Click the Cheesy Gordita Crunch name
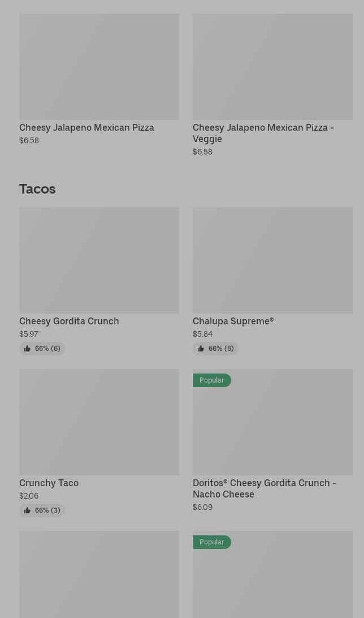The height and width of the screenshot is (618, 364). point(69,321)
